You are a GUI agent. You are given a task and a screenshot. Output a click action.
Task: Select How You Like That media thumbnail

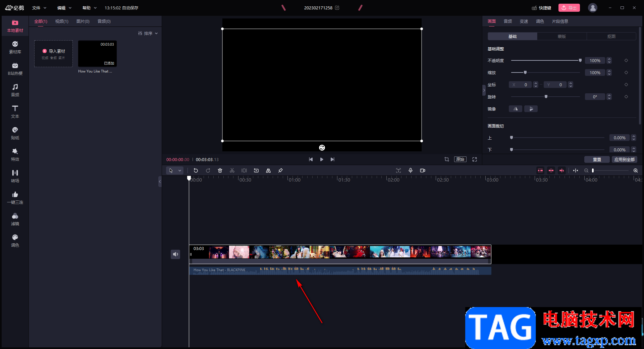point(97,54)
